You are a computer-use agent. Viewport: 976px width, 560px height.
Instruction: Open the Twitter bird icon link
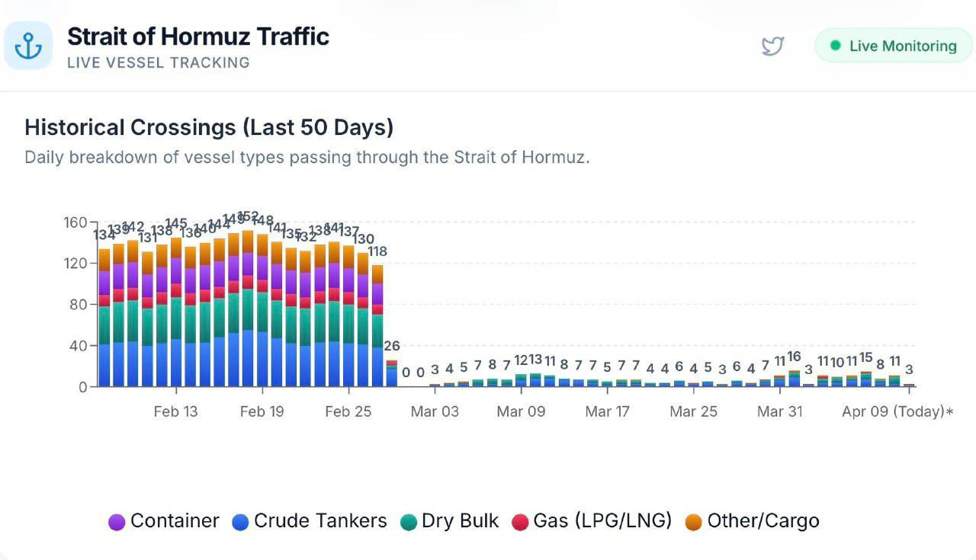tap(772, 46)
